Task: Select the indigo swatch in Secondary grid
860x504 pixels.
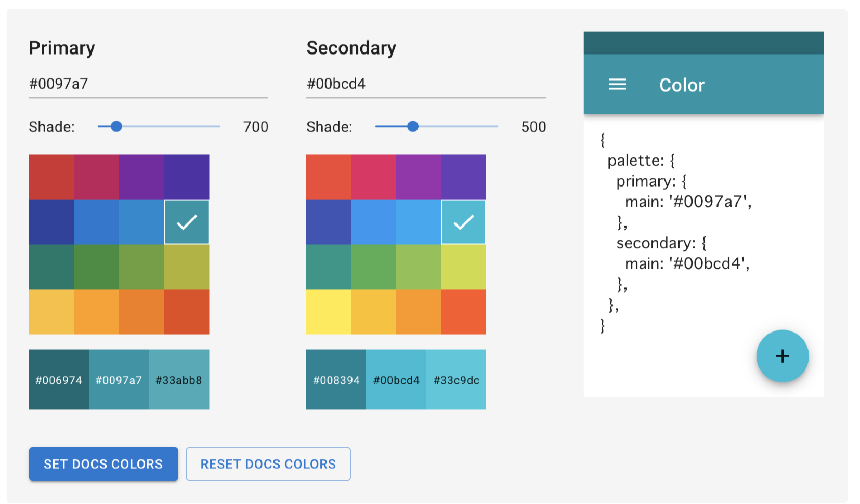Action: pos(328,222)
